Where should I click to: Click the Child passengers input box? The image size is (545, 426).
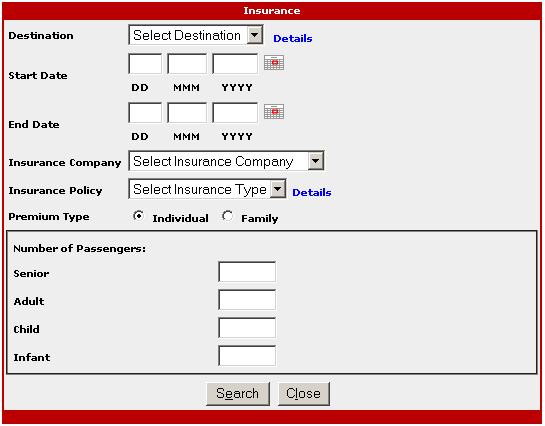(247, 327)
